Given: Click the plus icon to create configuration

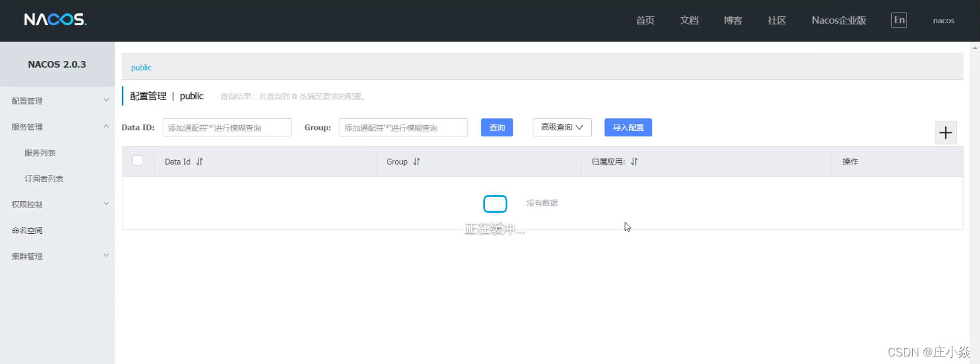Looking at the screenshot, I should coord(945,133).
